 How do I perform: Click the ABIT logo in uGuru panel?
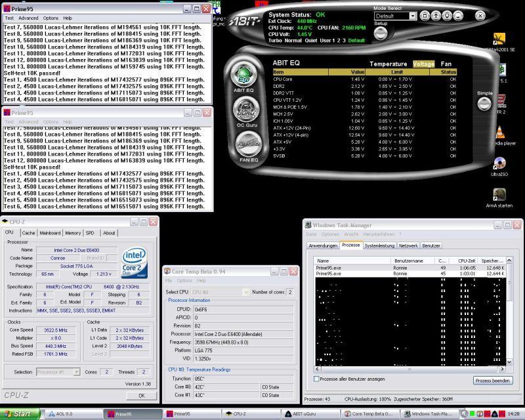(244, 22)
